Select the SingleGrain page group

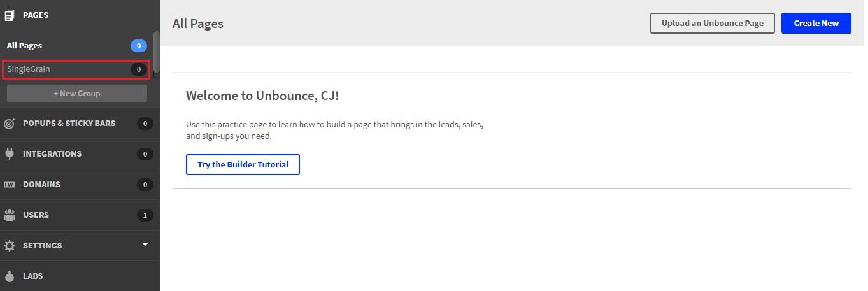[x=29, y=69]
